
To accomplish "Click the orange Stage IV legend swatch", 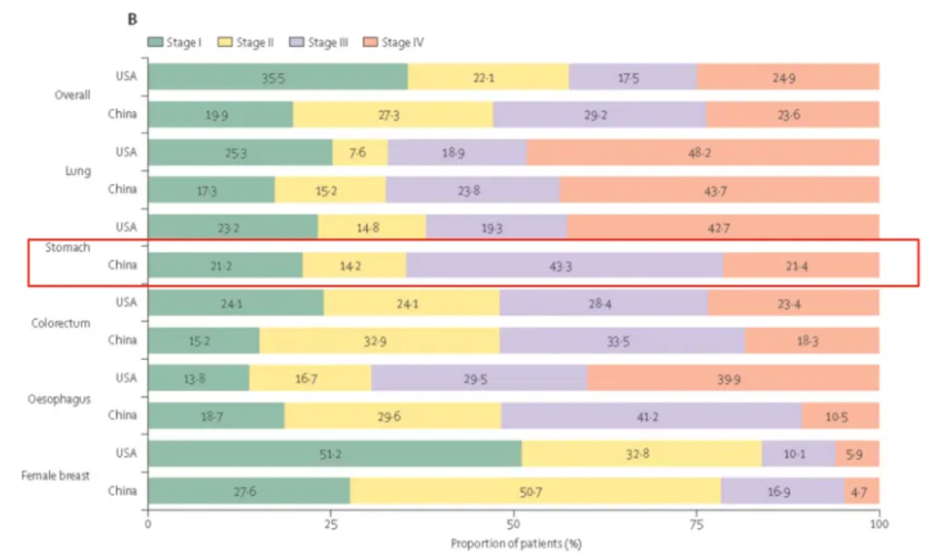I will (x=371, y=42).
